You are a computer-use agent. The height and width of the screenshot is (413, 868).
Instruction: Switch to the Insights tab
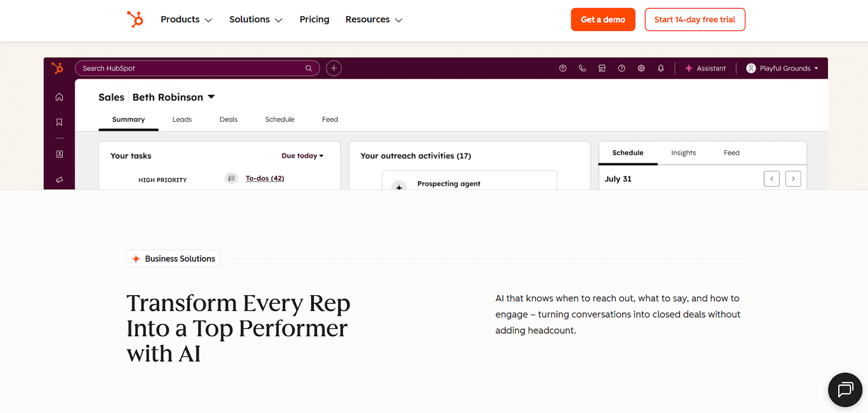[x=684, y=153]
